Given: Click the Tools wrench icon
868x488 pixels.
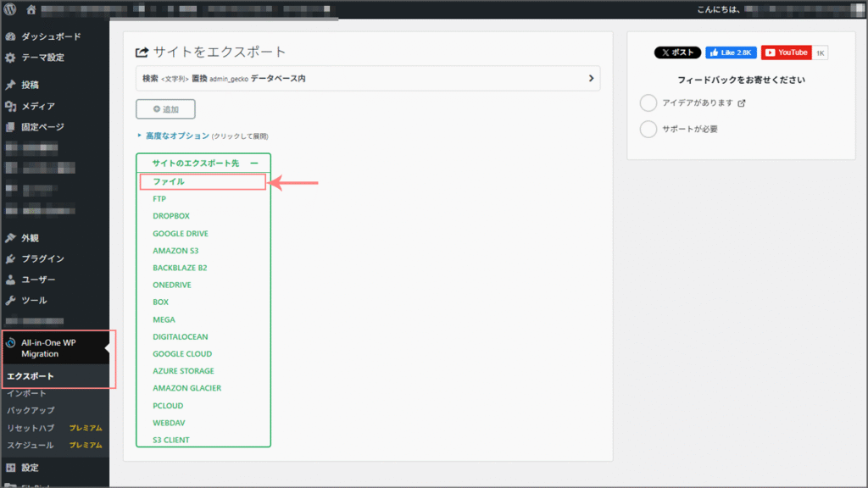Looking at the screenshot, I should click(x=10, y=301).
